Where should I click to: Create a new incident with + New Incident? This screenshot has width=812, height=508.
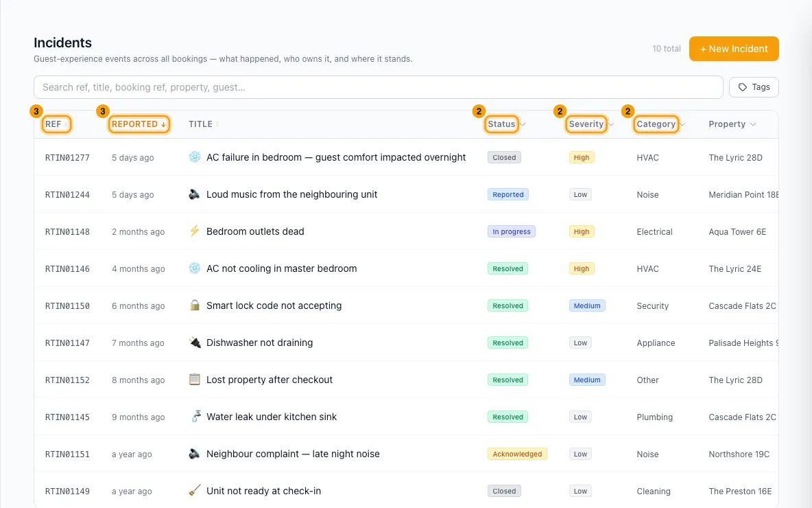pos(734,49)
